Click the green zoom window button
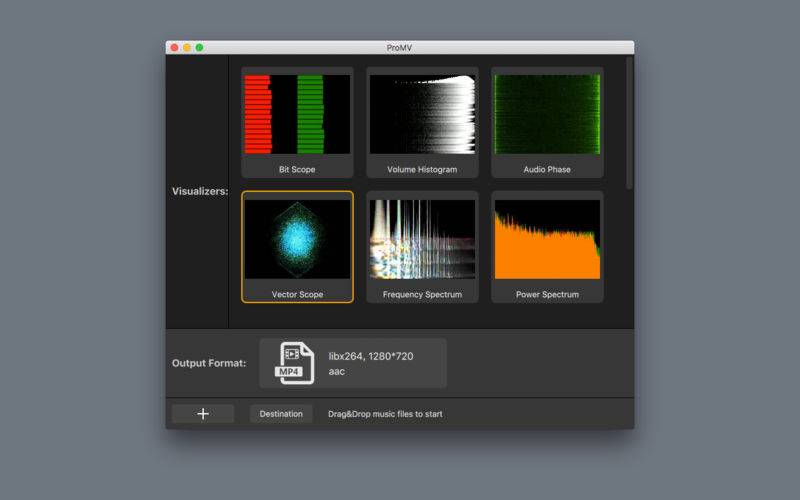This screenshot has width=800, height=500. coord(199,47)
